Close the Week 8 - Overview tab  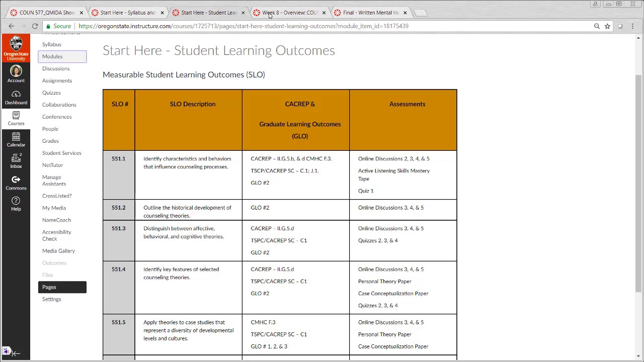click(x=324, y=13)
